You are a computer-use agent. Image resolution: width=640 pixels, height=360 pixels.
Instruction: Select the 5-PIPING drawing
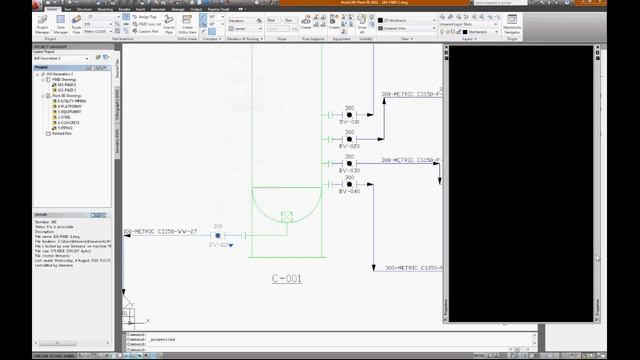click(x=65, y=128)
